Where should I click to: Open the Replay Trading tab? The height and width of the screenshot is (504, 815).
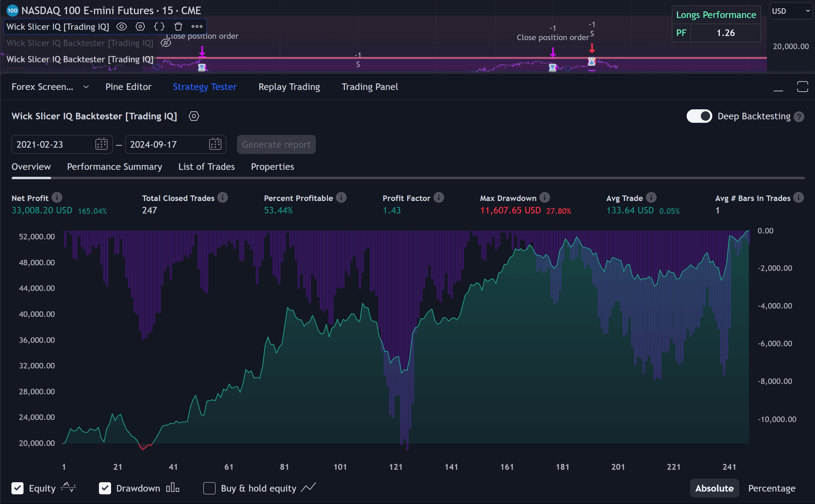[x=289, y=87]
